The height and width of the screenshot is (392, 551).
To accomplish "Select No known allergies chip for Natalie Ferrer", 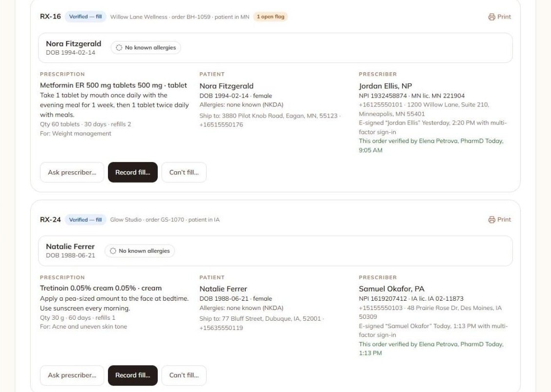I will click(x=140, y=251).
